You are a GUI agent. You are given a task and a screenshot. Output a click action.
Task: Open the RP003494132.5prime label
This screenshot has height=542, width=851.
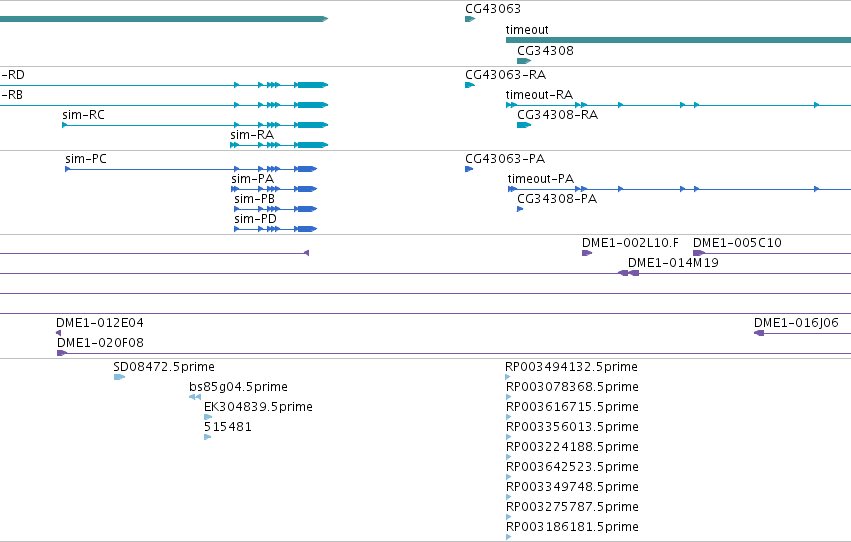[571, 367]
